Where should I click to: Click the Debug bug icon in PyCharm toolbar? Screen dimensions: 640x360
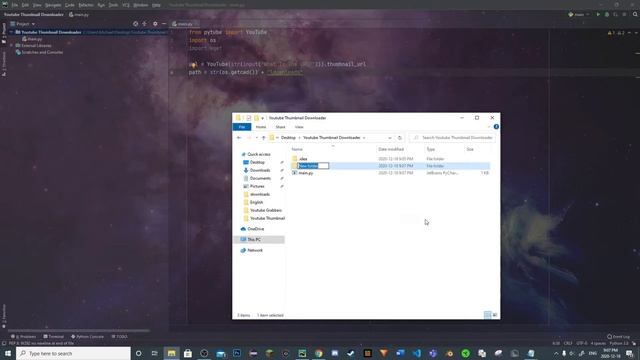[607, 15]
